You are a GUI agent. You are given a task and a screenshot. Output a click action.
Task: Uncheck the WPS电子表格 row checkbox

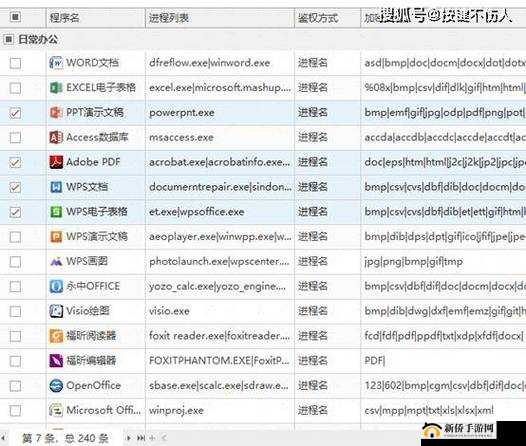tap(15, 212)
